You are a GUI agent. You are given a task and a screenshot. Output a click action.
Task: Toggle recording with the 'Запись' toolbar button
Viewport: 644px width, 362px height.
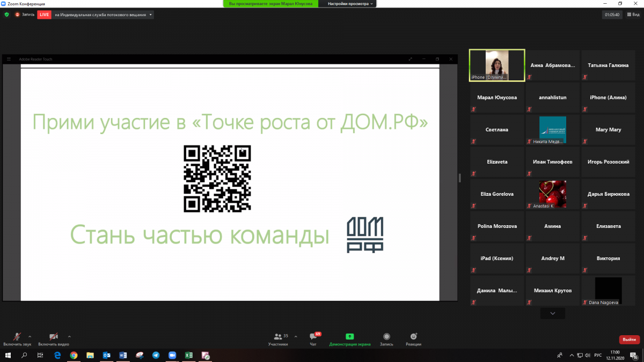[x=386, y=339]
